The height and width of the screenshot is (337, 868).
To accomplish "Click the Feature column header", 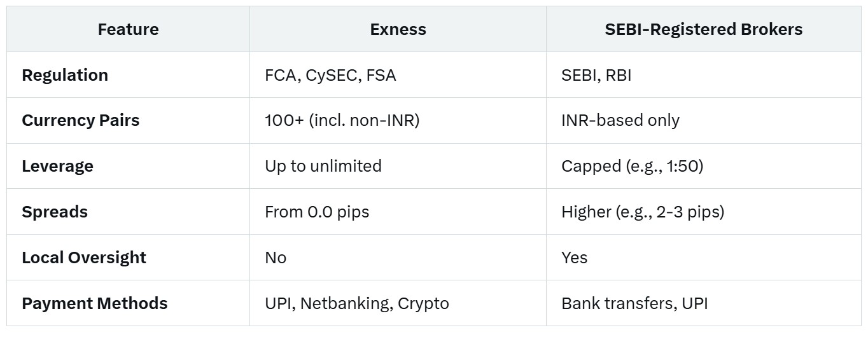I will [x=128, y=29].
